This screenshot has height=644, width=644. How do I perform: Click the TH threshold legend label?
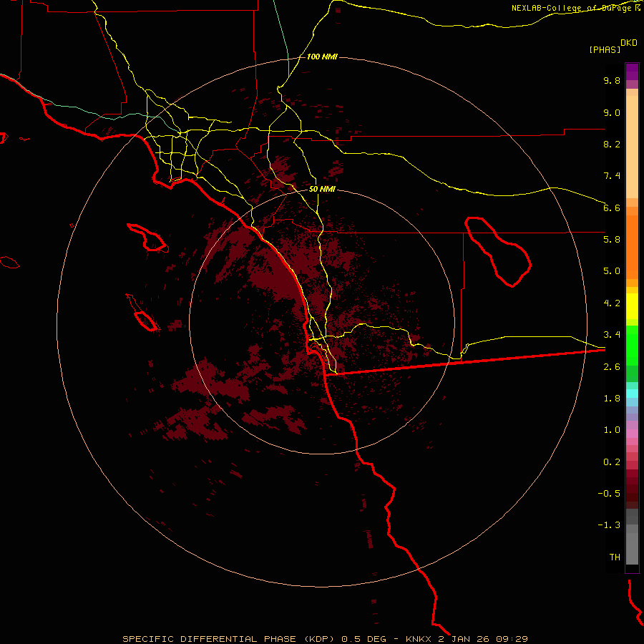click(615, 557)
